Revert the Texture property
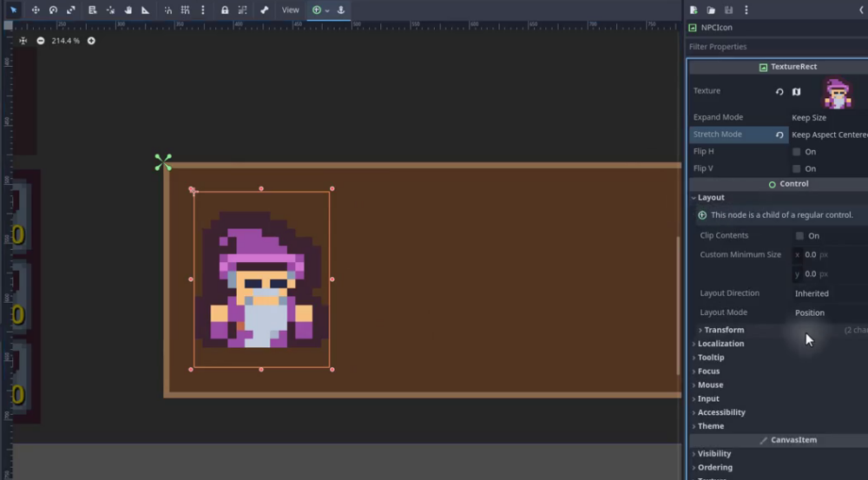 coord(779,91)
